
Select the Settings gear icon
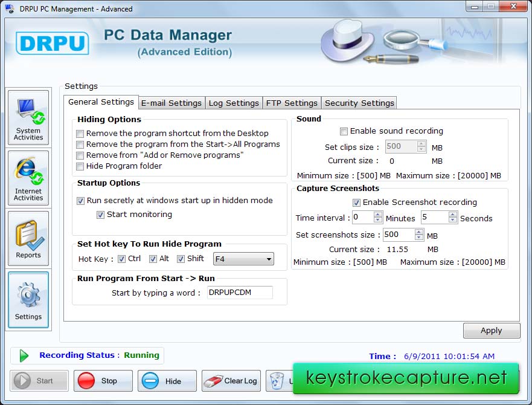point(28,300)
